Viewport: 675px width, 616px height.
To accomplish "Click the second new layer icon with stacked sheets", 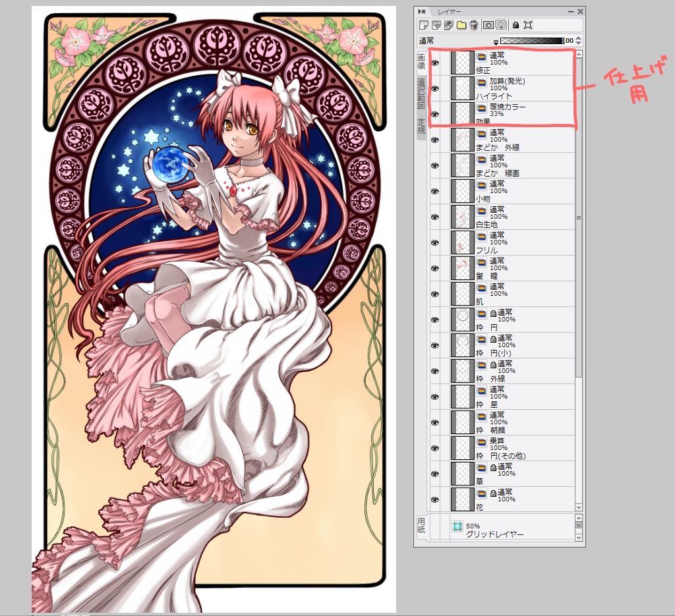I will click(436, 25).
